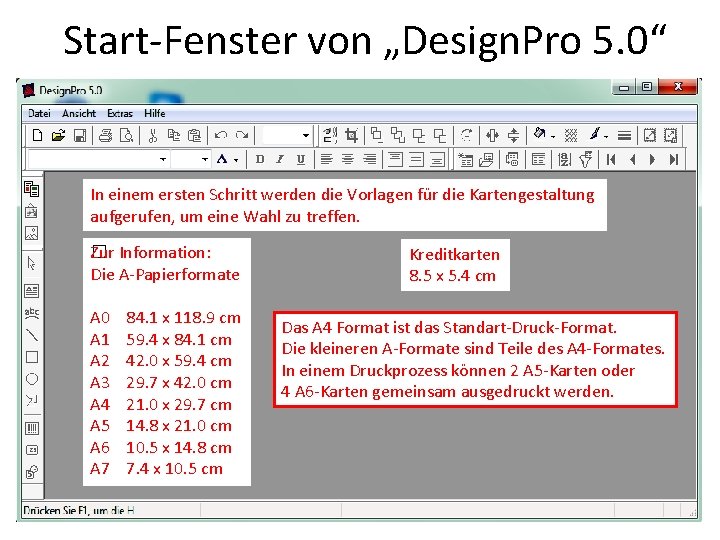Bring object to front icon

coord(377,135)
